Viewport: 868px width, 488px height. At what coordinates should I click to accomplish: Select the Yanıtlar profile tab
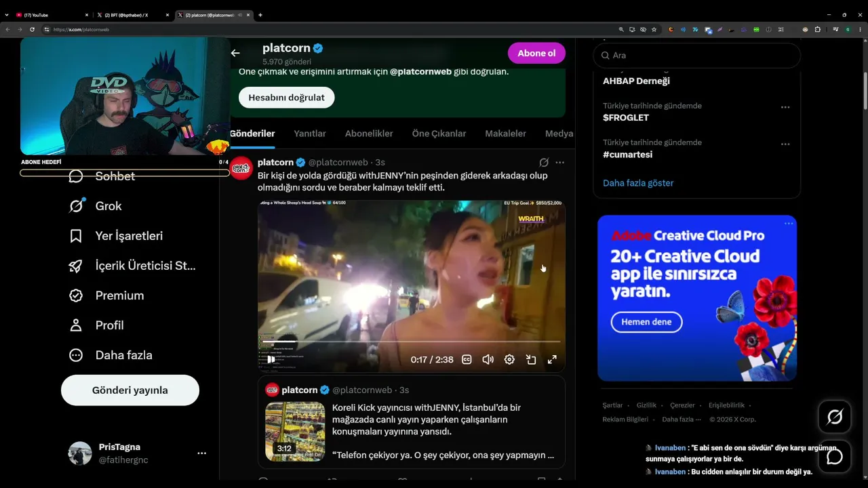tap(310, 134)
